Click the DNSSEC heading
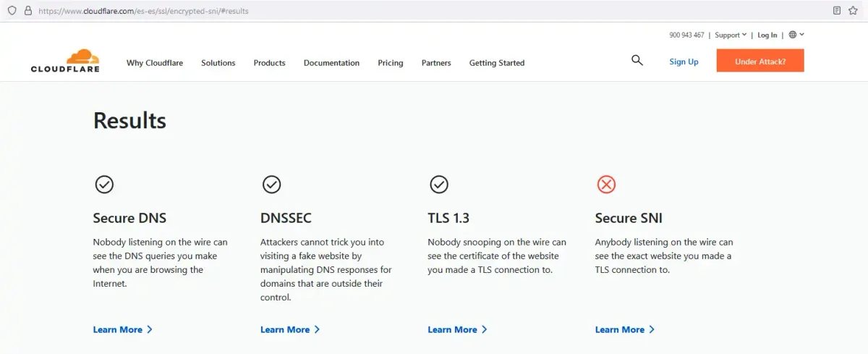Image resolution: width=868 pixels, height=354 pixels. point(286,218)
